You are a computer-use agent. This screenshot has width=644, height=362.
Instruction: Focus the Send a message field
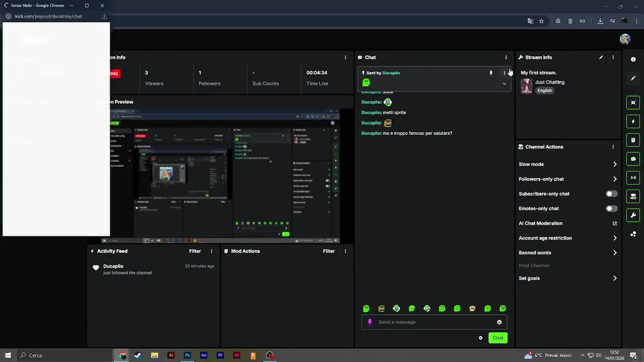click(x=434, y=322)
